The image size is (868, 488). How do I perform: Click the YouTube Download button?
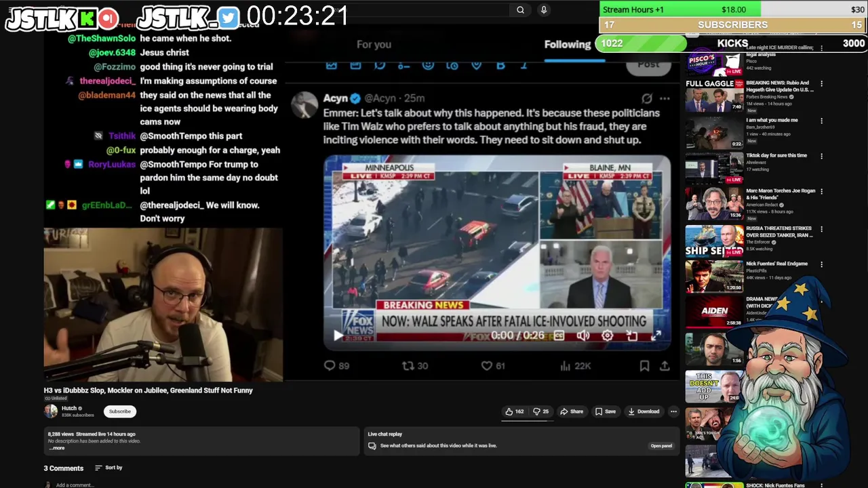[644, 411]
